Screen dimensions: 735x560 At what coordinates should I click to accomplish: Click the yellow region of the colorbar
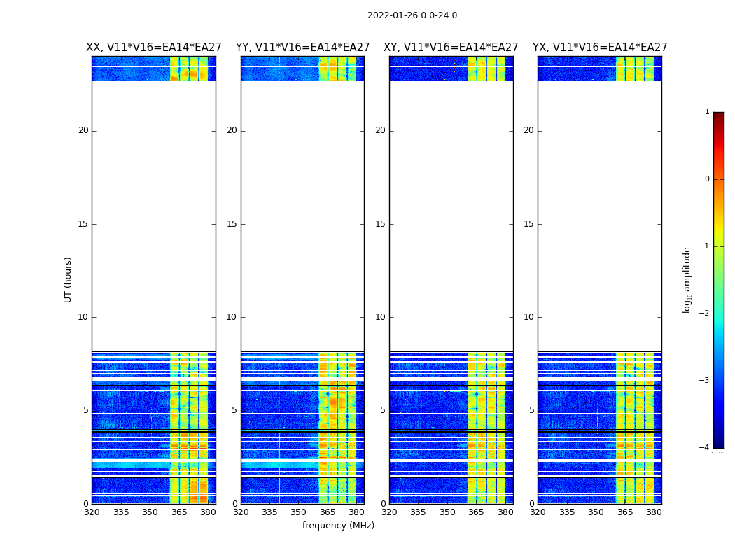(x=719, y=234)
